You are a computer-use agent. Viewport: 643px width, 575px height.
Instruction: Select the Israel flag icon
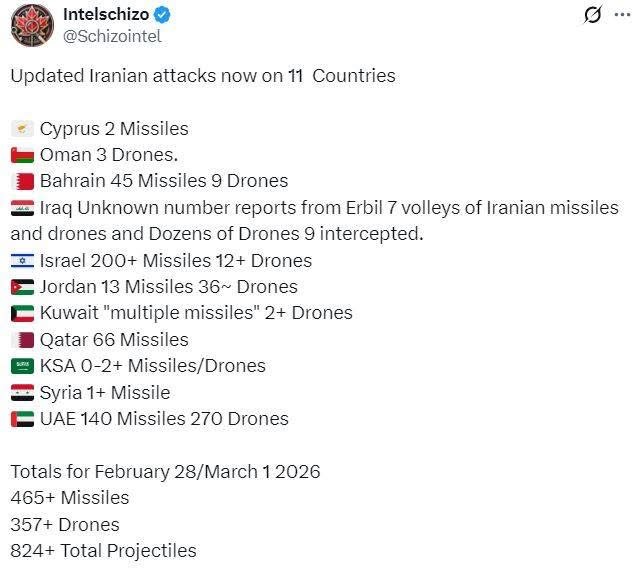click(x=22, y=261)
